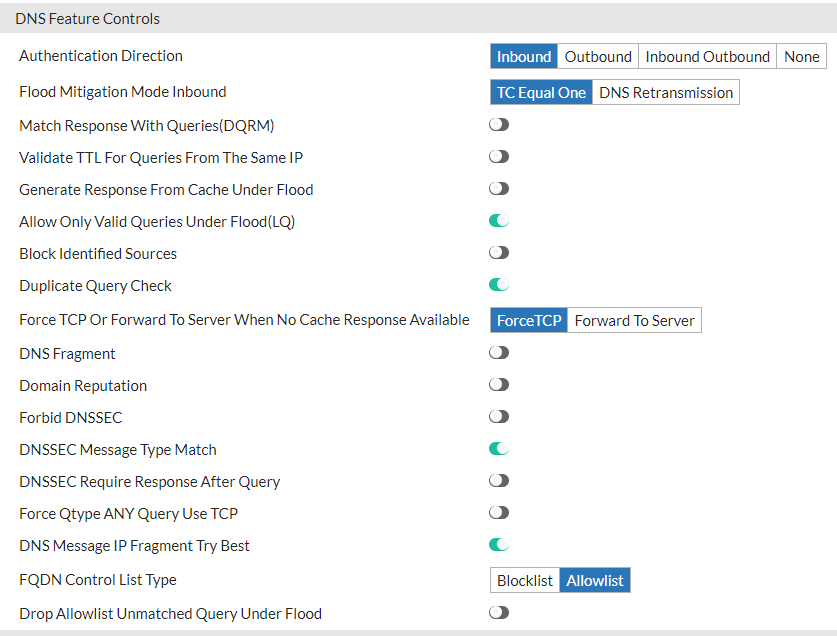This screenshot has height=636, width=837.
Task: Switch FQDN Control List Type to Blocklist
Action: 524,579
